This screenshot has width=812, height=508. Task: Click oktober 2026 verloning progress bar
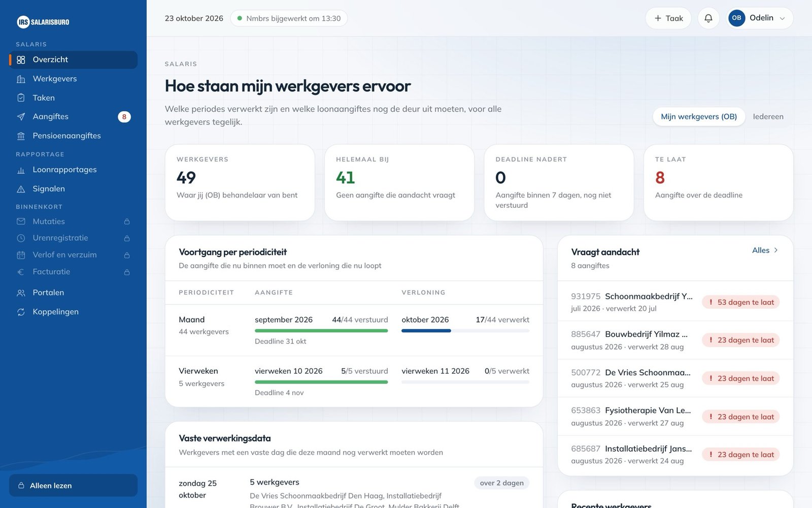pyautogui.click(x=465, y=331)
